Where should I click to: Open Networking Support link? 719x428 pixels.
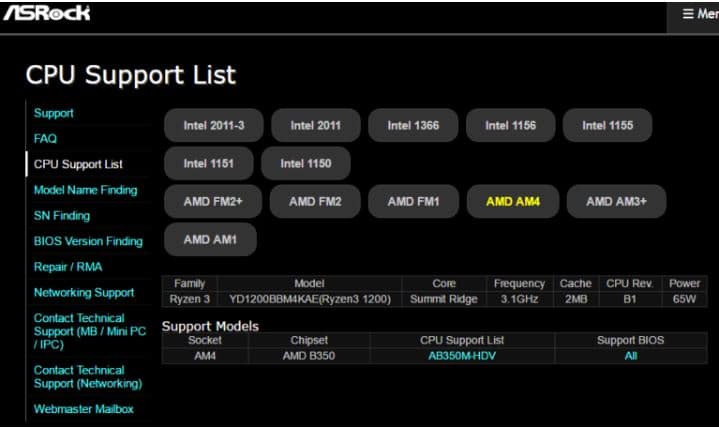point(84,293)
